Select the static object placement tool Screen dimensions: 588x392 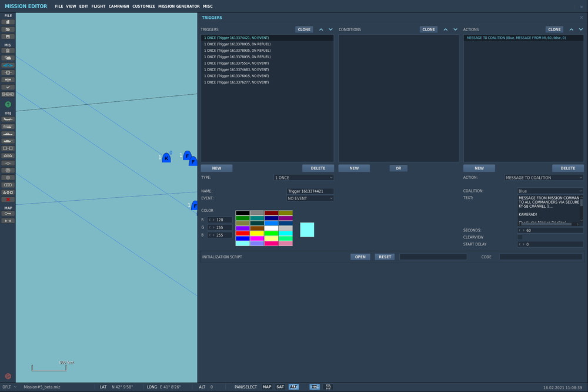pyautogui.click(x=8, y=148)
